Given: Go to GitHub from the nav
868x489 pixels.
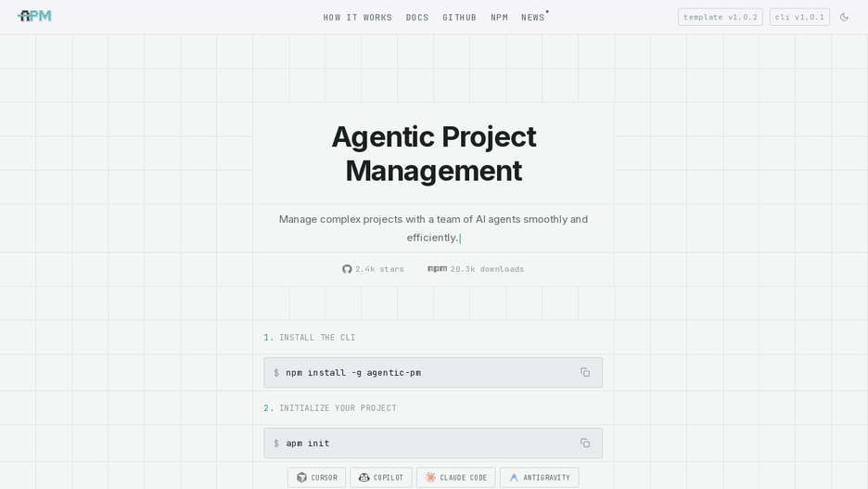Looking at the screenshot, I should click(x=459, y=18).
